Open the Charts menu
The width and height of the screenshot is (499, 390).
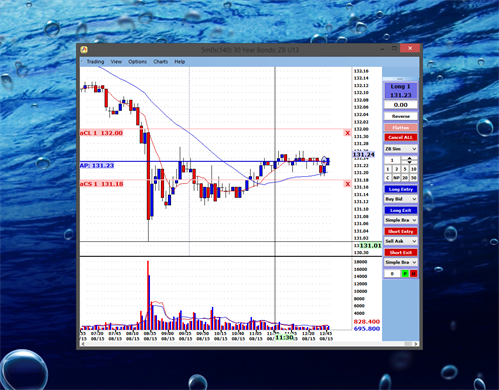point(161,62)
